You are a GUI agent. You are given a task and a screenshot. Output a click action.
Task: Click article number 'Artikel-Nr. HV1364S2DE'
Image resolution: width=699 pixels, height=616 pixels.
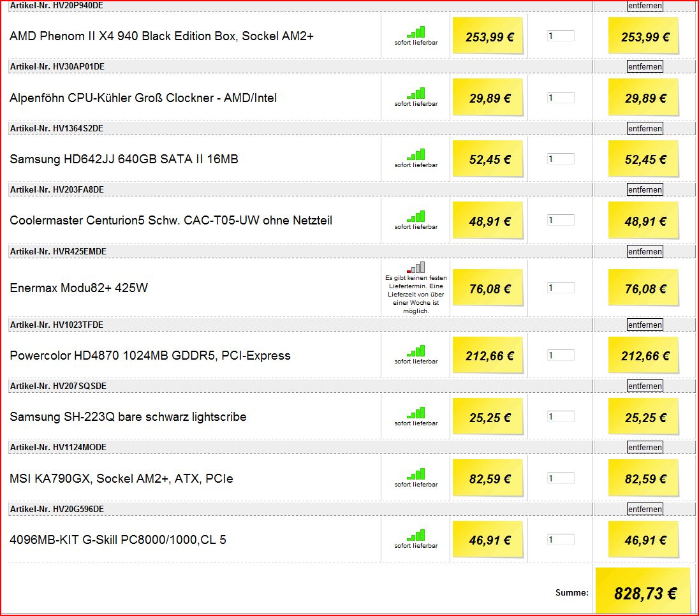point(57,128)
